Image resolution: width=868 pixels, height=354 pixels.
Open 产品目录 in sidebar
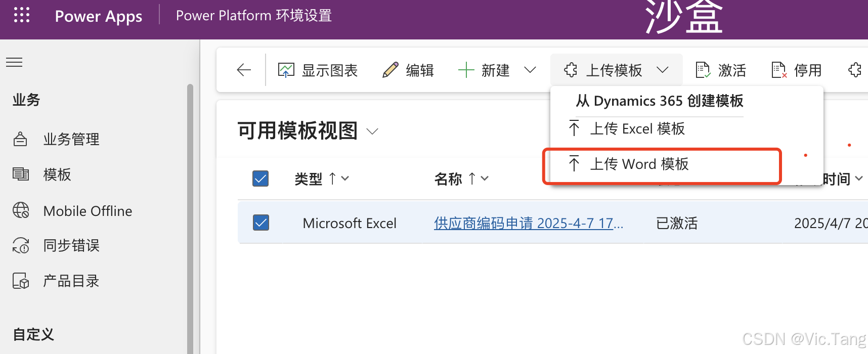point(71,281)
